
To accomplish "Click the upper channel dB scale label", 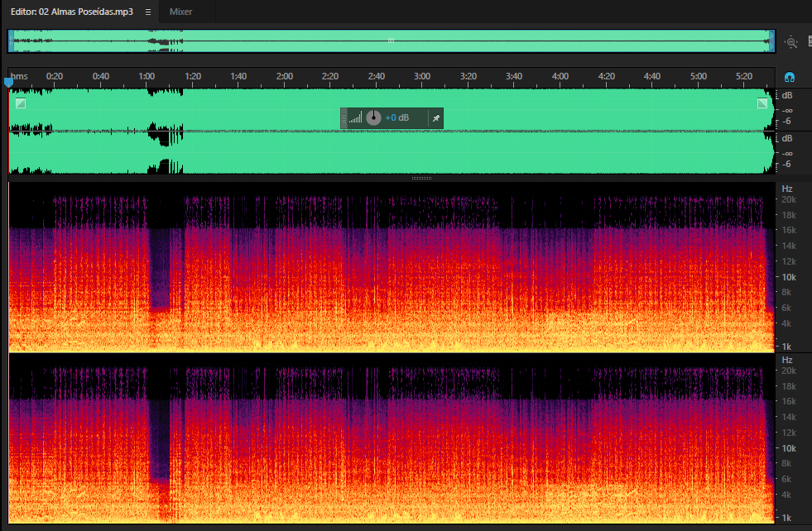I will point(787,95).
